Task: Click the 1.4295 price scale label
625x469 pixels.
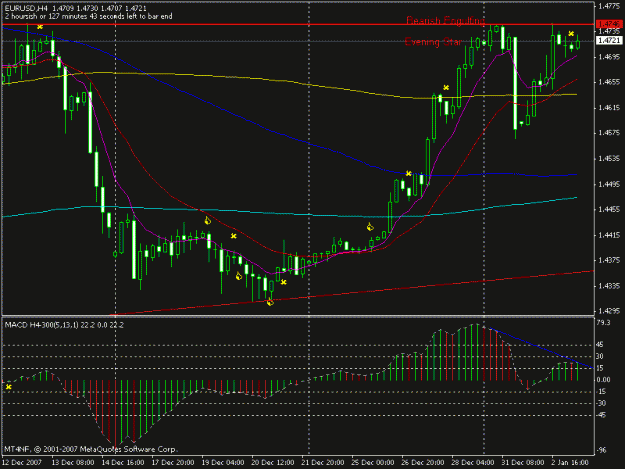Action: 609,310
